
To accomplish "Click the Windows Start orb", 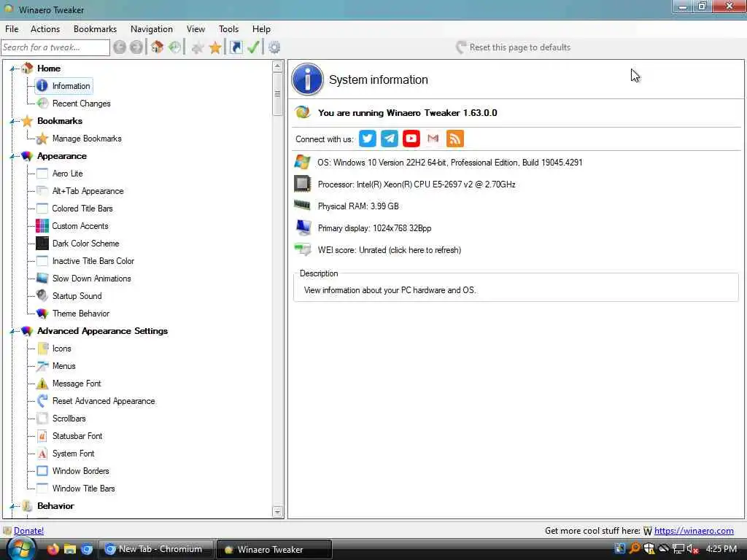I will (x=21, y=548).
